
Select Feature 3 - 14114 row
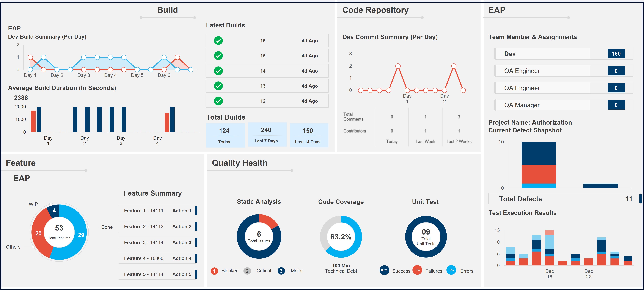(158, 242)
